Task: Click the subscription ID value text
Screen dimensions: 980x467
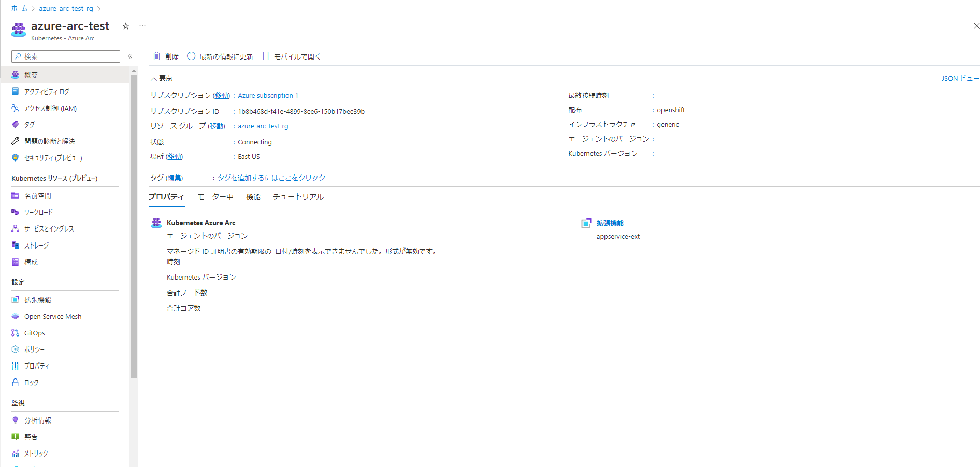Action: pos(301,112)
